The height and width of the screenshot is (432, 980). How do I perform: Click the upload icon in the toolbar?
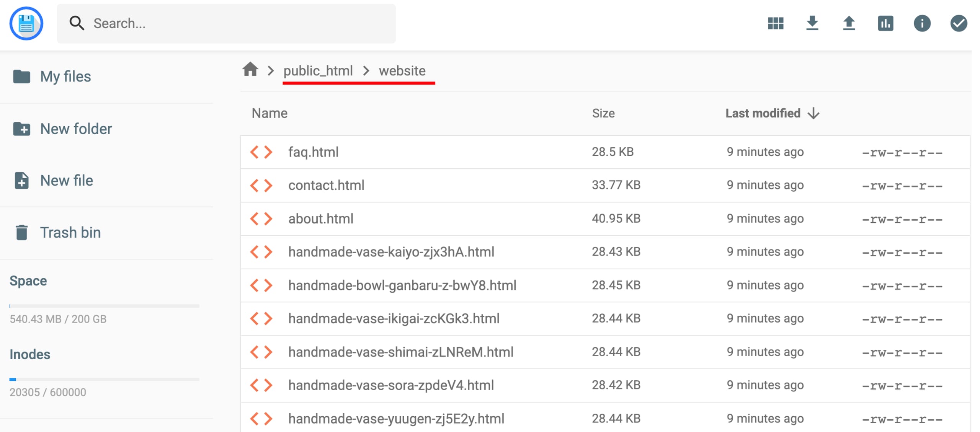849,23
